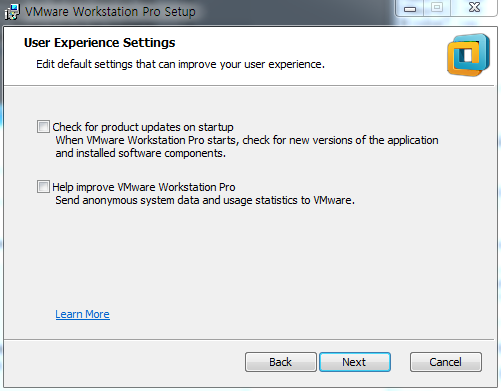Click the 'Check for product updates on startup' label text
Screen dimensions: 501x391
[x=143, y=127]
